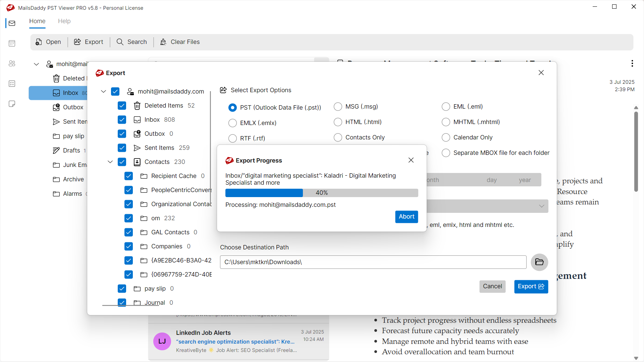This screenshot has width=644, height=362.
Task: Select MSG (.msg) export format
Action: [338, 107]
